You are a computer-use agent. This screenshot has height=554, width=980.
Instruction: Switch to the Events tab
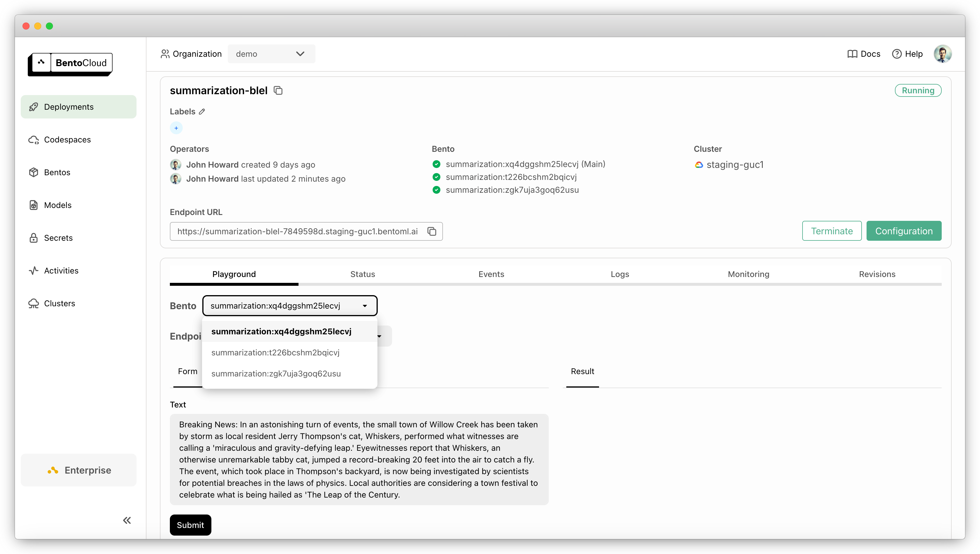491,274
